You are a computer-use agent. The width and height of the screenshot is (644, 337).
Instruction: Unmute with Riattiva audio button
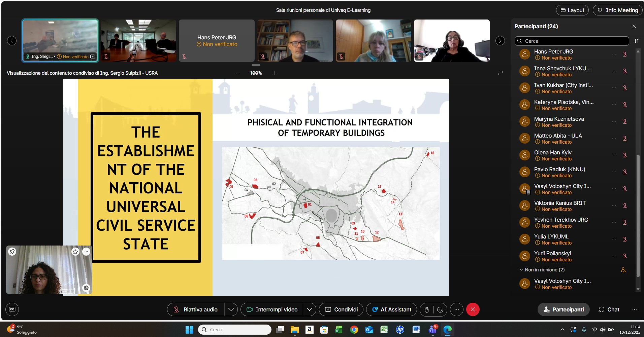(196, 309)
